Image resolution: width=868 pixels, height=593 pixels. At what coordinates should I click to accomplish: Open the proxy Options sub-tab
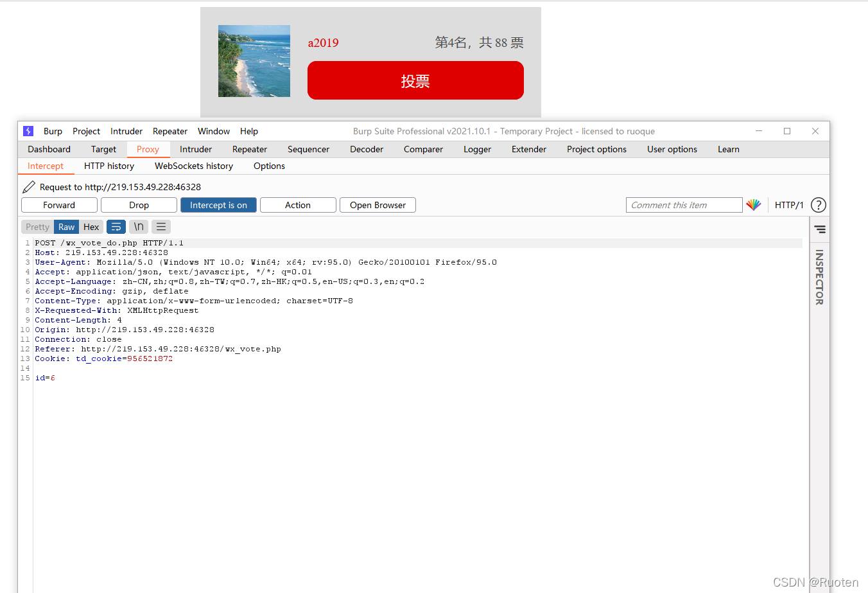[x=269, y=166]
